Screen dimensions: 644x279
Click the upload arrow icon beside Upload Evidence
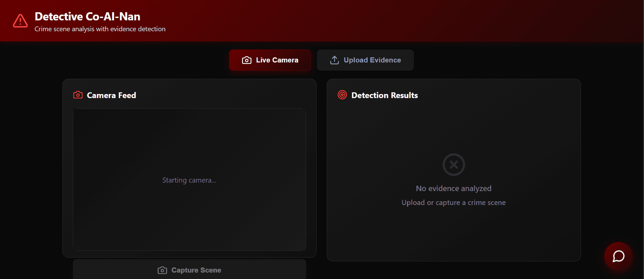pyautogui.click(x=334, y=60)
